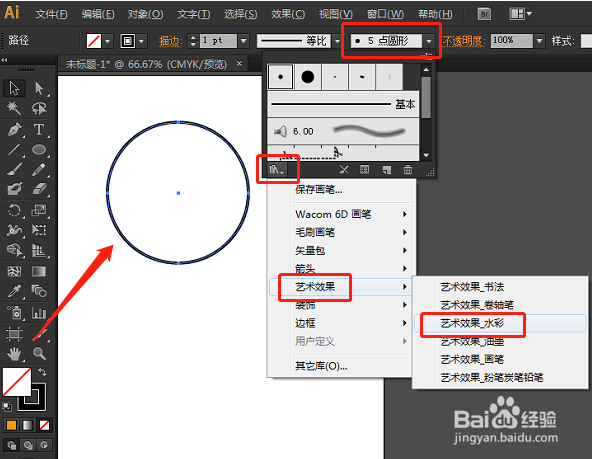Select the Blend tool
Screen dimensions: 592x459
click(x=39, y=291)
